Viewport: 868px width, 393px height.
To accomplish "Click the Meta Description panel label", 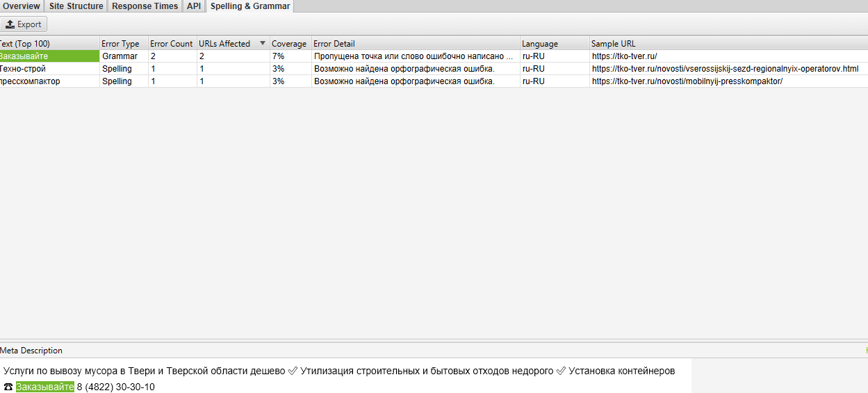I will point(31,351).
